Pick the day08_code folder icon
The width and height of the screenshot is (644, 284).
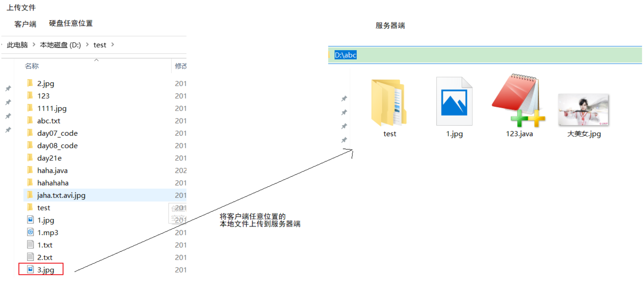tap(30, 145)
